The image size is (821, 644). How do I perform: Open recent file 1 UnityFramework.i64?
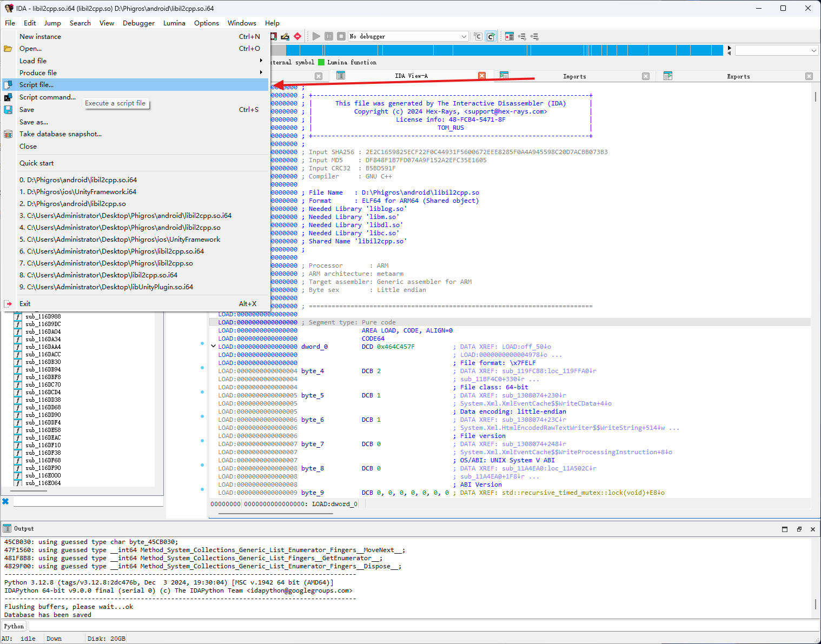point(135,192)
